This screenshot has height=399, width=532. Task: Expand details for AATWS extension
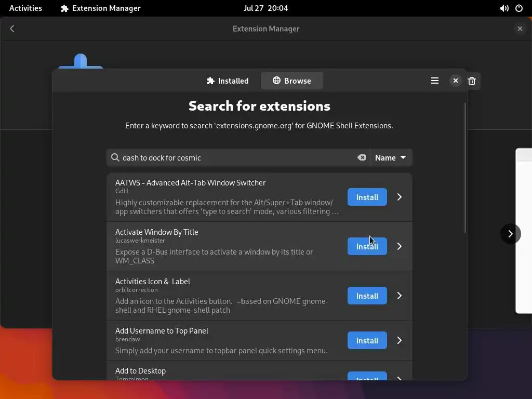coord(400,197)
